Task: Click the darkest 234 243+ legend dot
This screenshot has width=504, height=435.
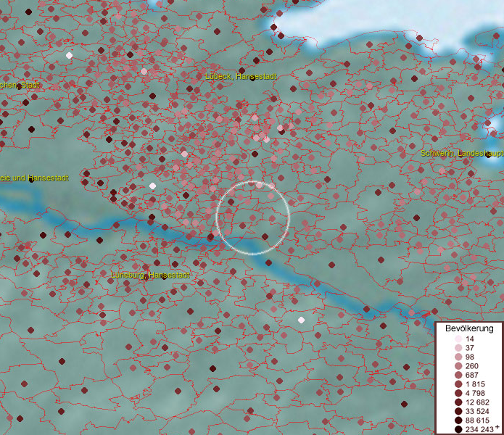Action: pyautogui.click(x=458, y=429)
